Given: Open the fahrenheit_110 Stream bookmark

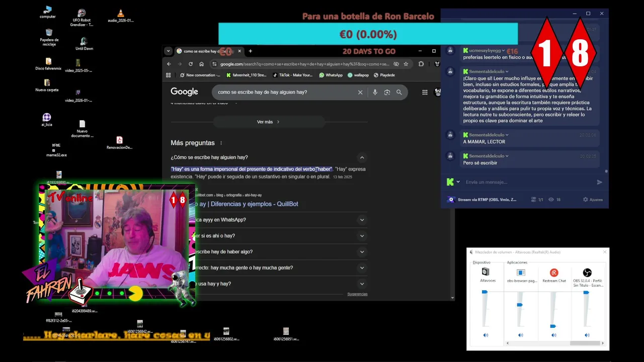Looking at the screenshot, I should point(247,75).
